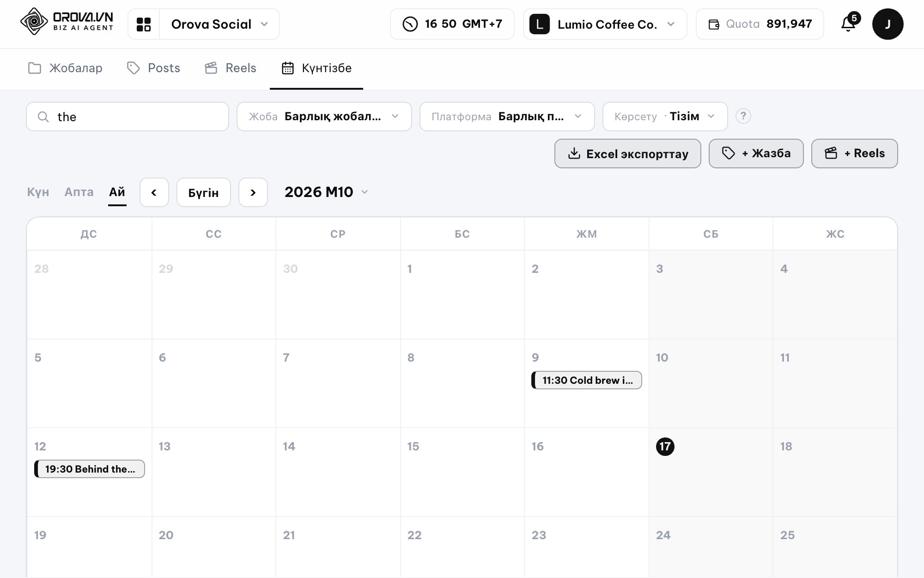Open the notifications bell
Image resolution: width=924 pixels, height=578 pixels.
click(848, 24)
